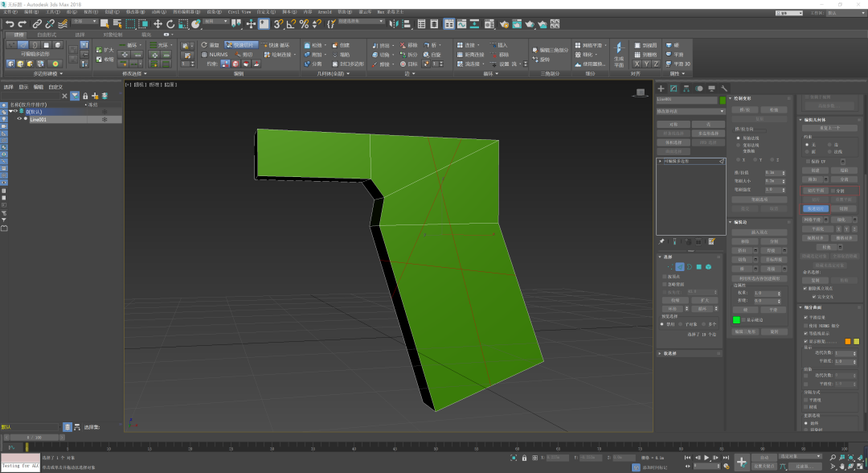
Task: Click the Mirror tool icon
Action: [394, 24]
